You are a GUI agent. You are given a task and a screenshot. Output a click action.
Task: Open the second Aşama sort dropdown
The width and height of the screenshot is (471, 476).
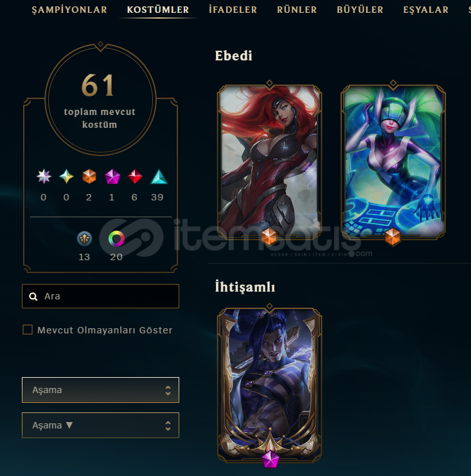tap(100, 425)
